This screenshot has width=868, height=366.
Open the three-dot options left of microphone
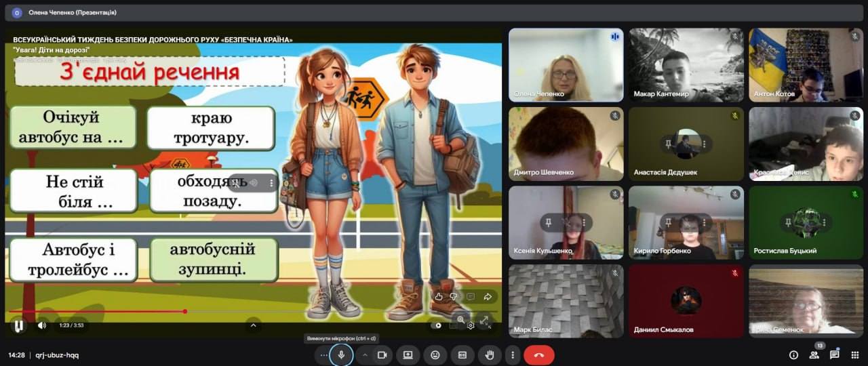[x=323, y=354]
